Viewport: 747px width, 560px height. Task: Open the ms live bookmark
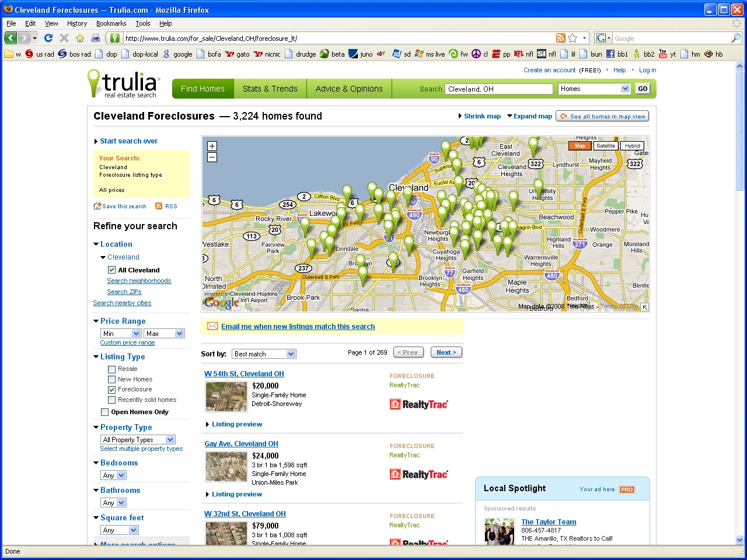(x=430, y=54)
